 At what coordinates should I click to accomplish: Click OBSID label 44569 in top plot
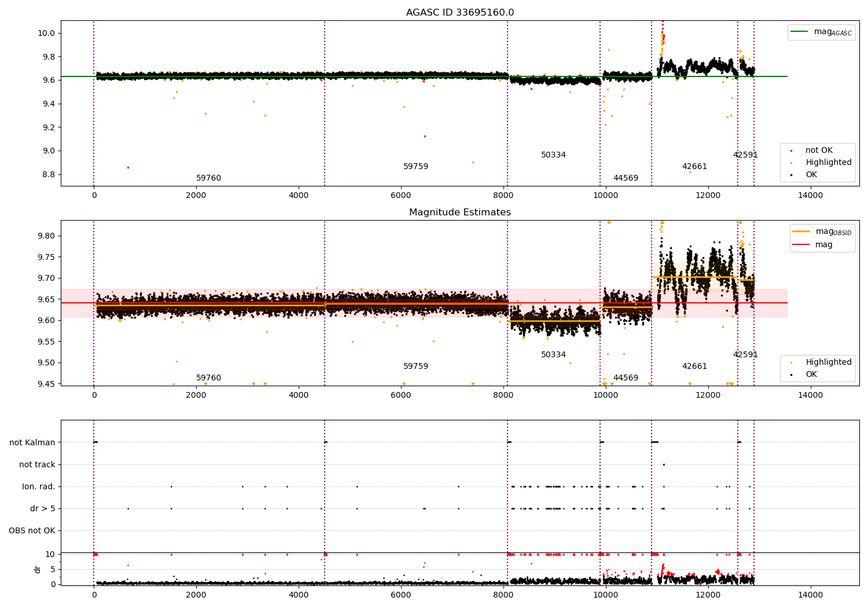626,178
